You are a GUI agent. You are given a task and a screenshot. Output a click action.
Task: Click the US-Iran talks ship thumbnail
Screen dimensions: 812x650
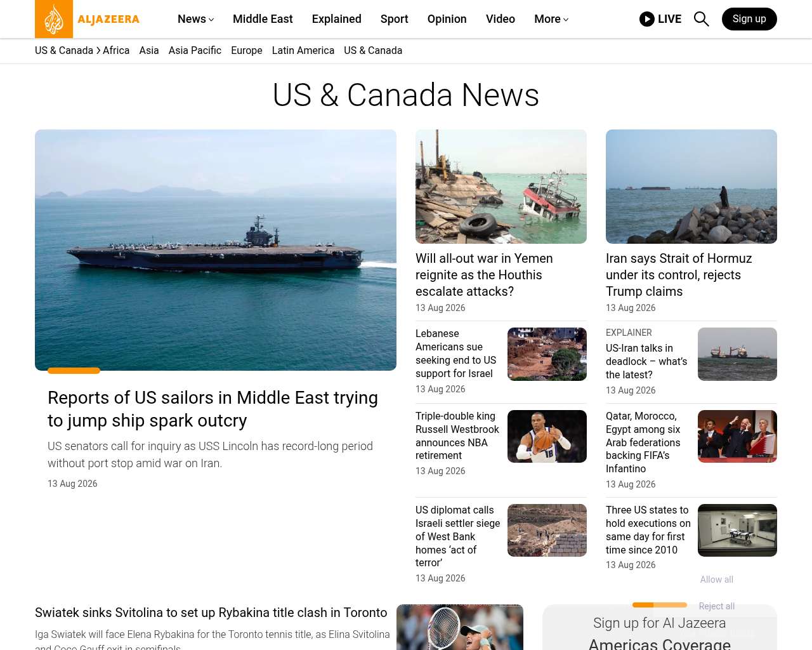pyautogui.click(x=737, y=354)
